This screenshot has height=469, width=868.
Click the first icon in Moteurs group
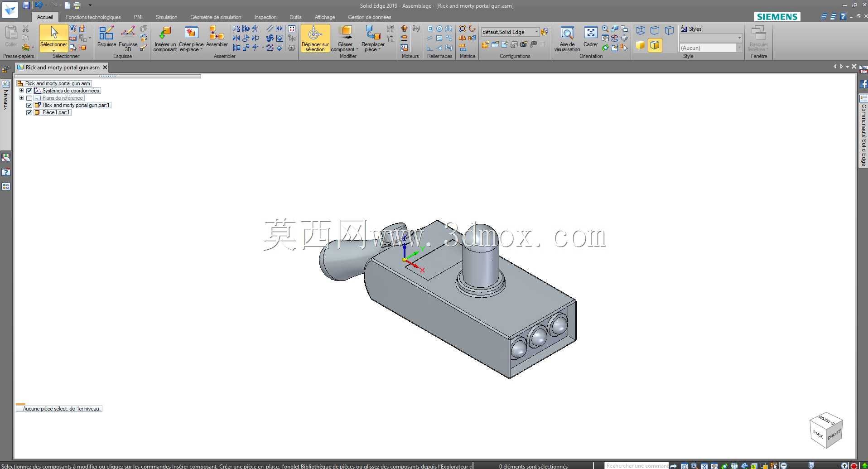[x=404, y=29]
